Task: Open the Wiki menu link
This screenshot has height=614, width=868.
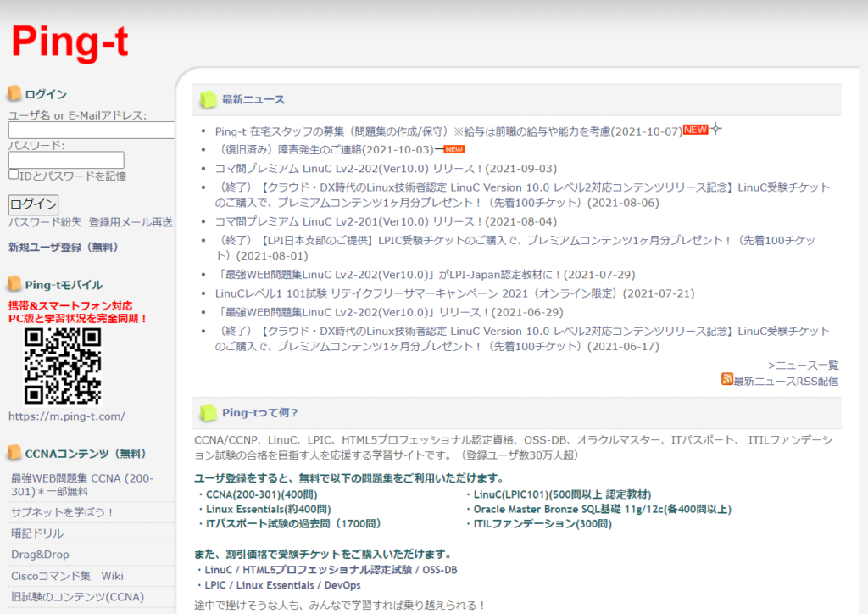Action: [x=113, y=577]
